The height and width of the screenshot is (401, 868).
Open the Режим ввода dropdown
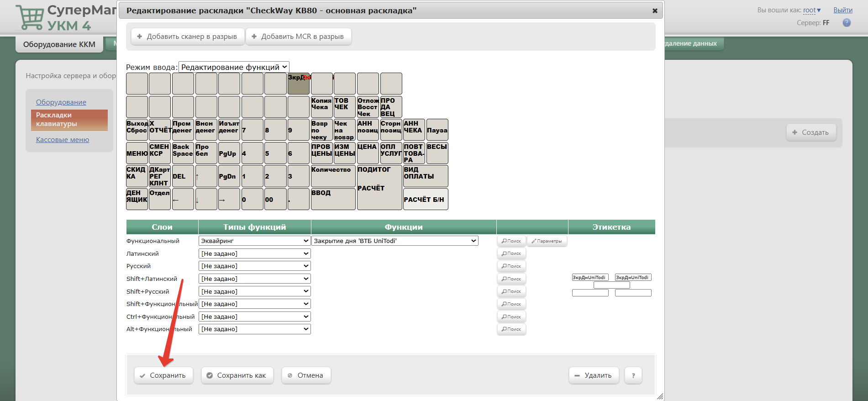(234, 67)
